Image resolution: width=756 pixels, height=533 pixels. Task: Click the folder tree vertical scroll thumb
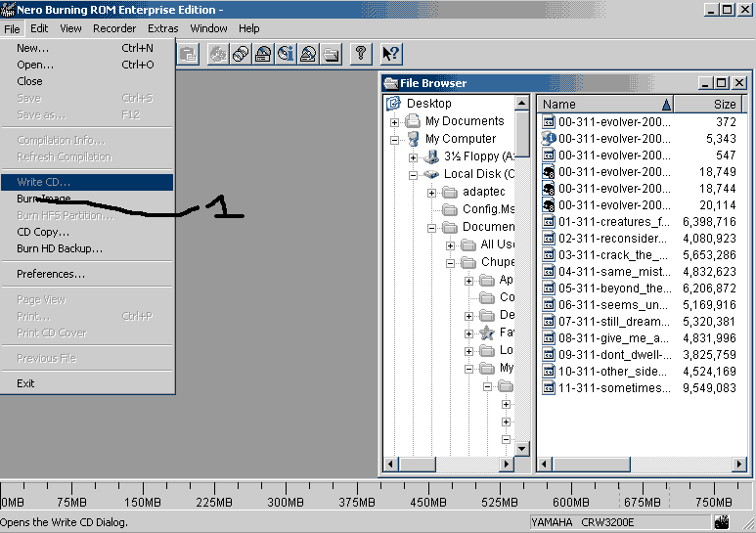point(521,133)
